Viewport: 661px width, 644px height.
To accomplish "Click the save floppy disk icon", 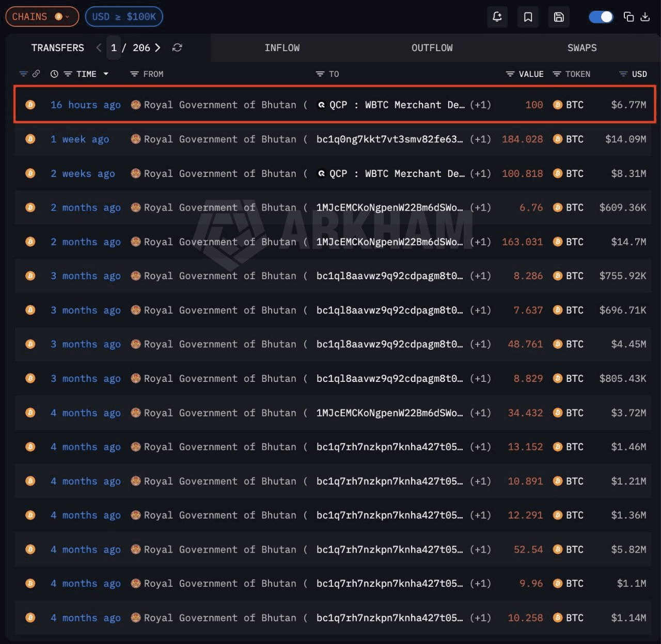I will point(559,17).
